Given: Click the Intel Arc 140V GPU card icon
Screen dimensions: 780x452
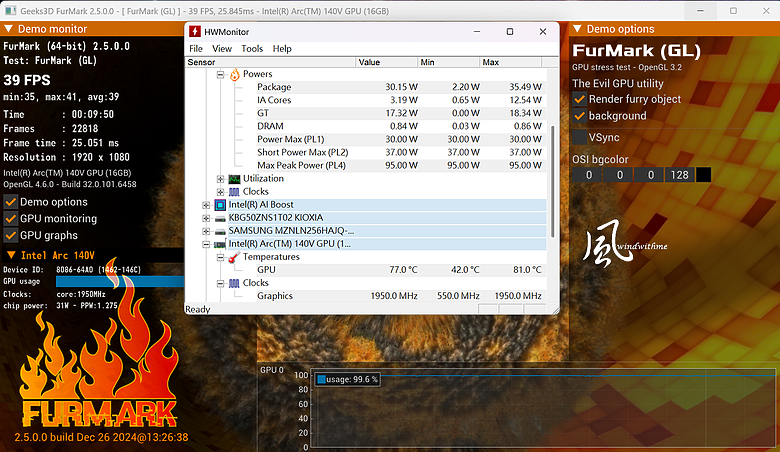Looking at the screenshot, I should 220,244.
